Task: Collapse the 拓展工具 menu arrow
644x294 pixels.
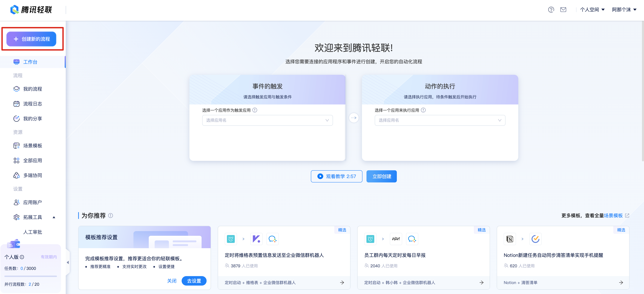Action: (54, 217)
